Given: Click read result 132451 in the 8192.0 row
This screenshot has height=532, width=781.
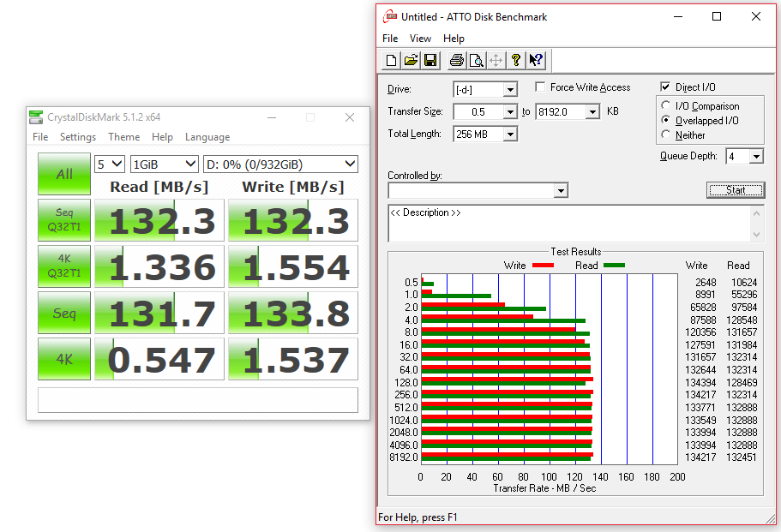Looking at the screenshot, I should coord(742,457).
